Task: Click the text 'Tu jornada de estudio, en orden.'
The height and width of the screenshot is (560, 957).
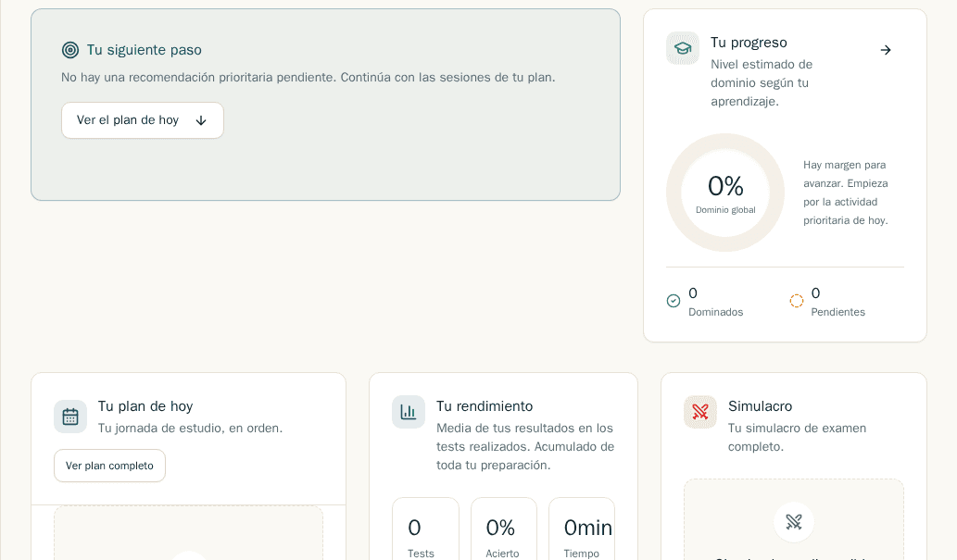Action: click(x=191, y=429)
